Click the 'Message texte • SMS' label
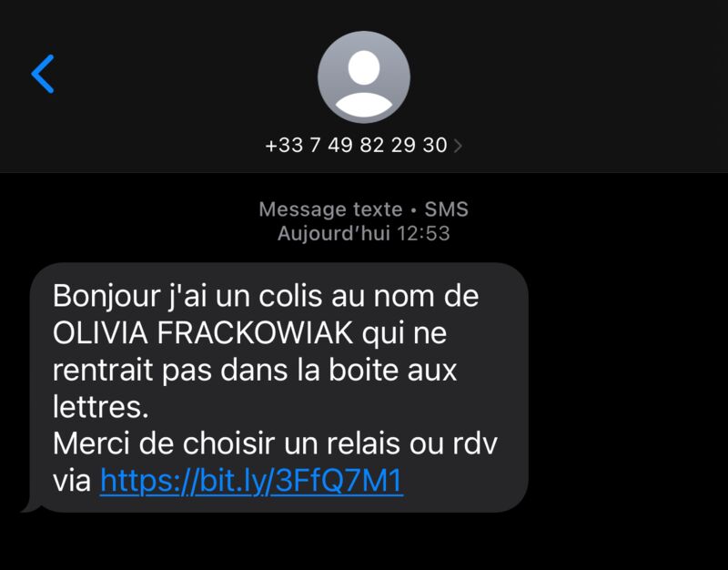The image size is (728, 570). 363,209
